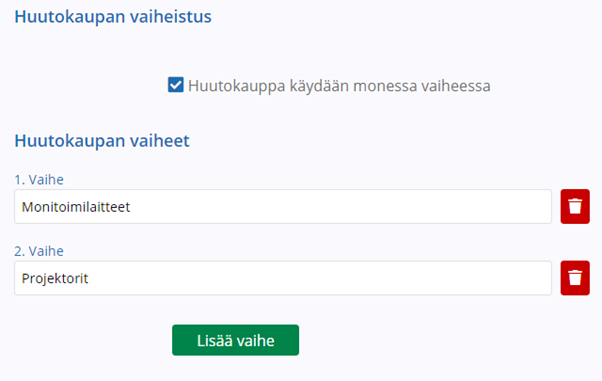Click the '2. Vaihe' field label

[39, 251]
